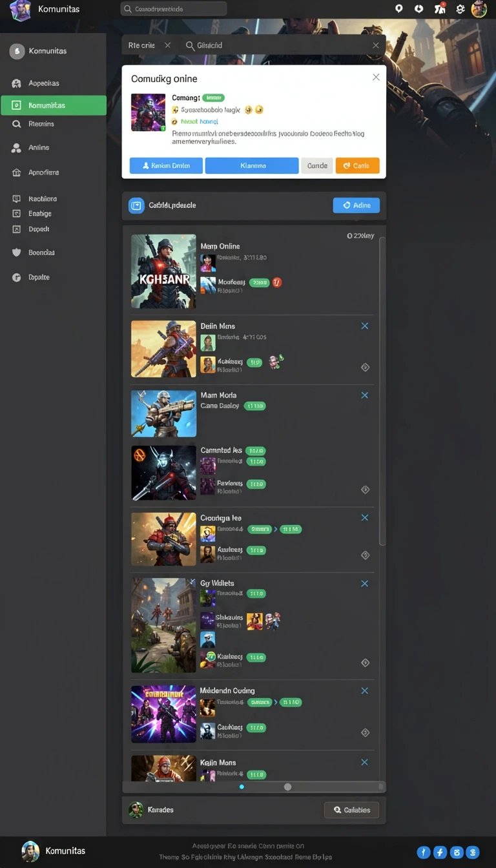
Task: Focus the top search field
Action: click(x=174, y=9)
